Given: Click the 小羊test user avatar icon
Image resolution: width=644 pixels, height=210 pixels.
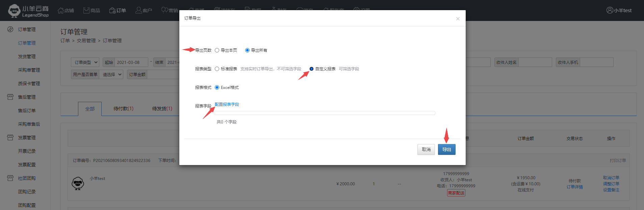Looking at the screenshot, I should click(x=610, y=10).
